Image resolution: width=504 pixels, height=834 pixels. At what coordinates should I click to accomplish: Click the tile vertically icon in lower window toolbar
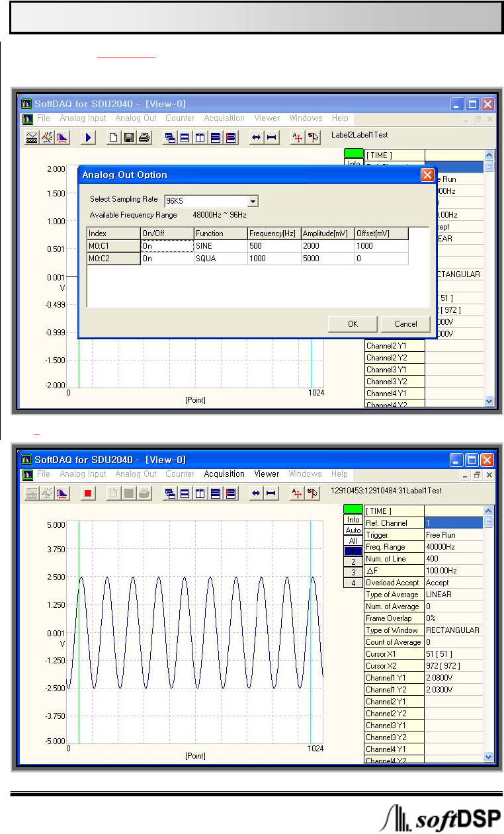pyautogui.click(x=200, y=493)
